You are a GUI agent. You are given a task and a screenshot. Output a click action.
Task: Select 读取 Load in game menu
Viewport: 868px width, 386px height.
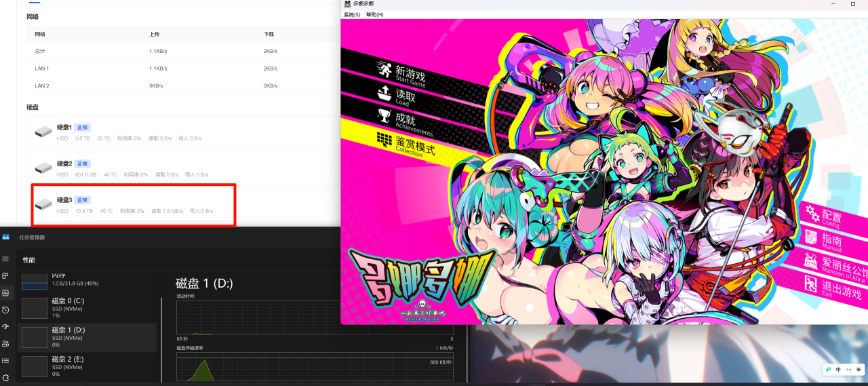pos(405,97)
